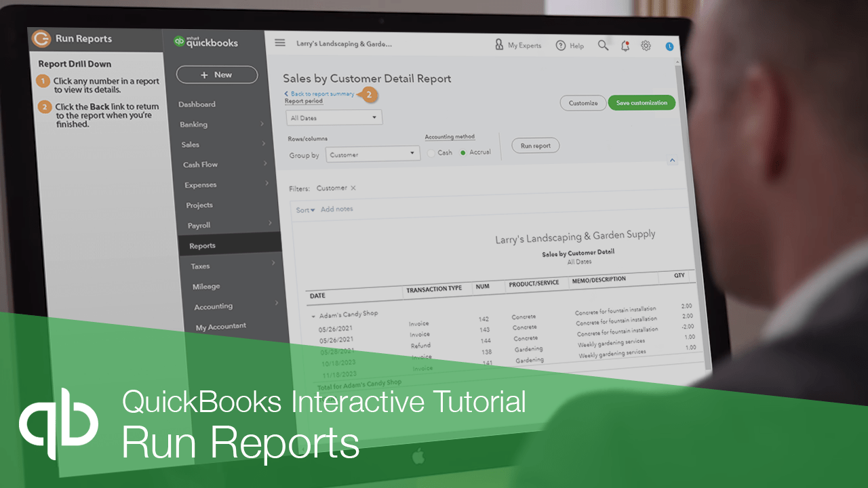Click the Weekly gardening services memo for number 138
The image size is (868, 488).
pos(612,343)
